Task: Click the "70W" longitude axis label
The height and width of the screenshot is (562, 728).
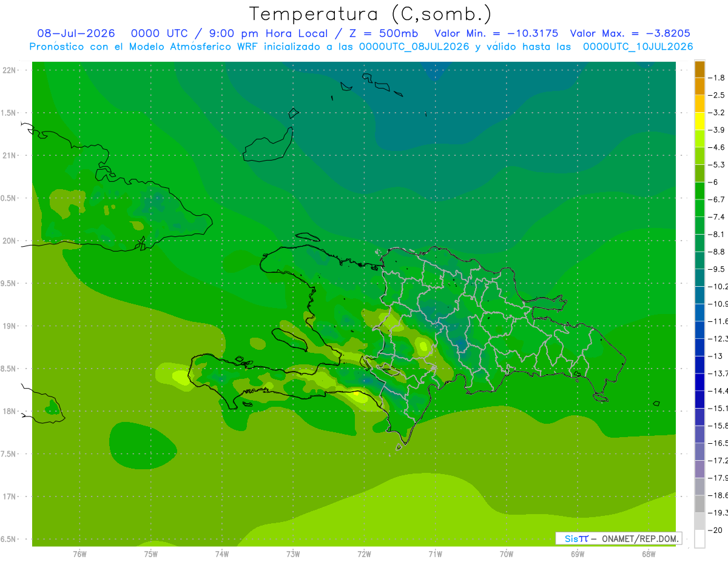Action: [507, 554]
